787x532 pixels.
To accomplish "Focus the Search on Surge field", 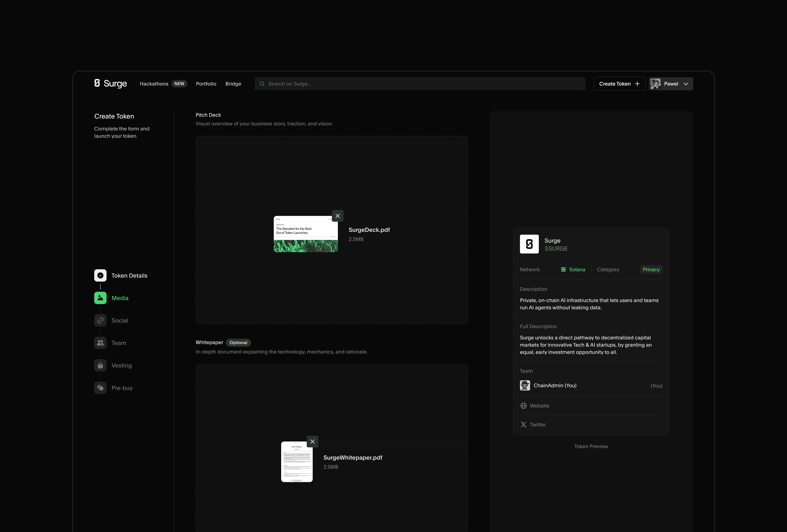I will point(420,84).
